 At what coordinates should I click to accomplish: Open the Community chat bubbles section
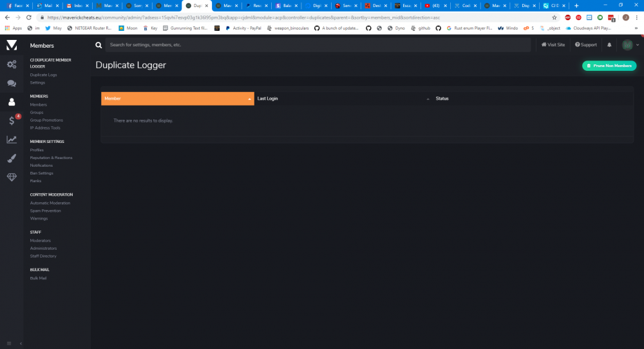click(x=12, y=83)
